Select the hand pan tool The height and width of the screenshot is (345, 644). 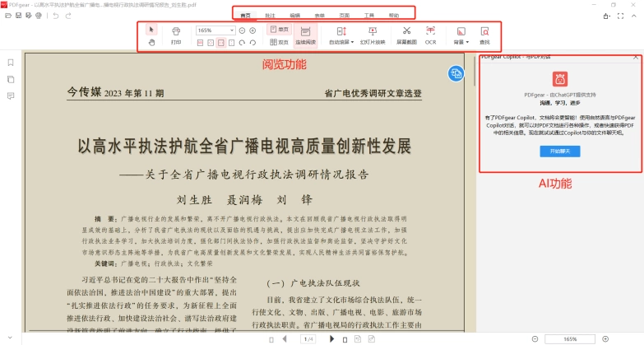151,42
